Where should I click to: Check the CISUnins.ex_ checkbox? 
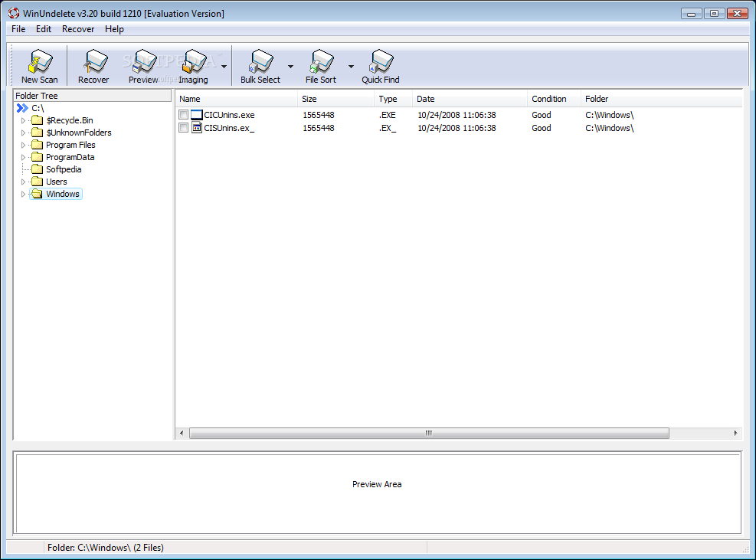point(183,128)
